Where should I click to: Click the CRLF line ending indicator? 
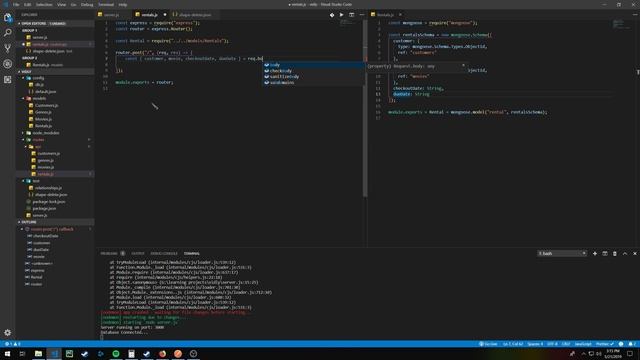coord(566,344)
